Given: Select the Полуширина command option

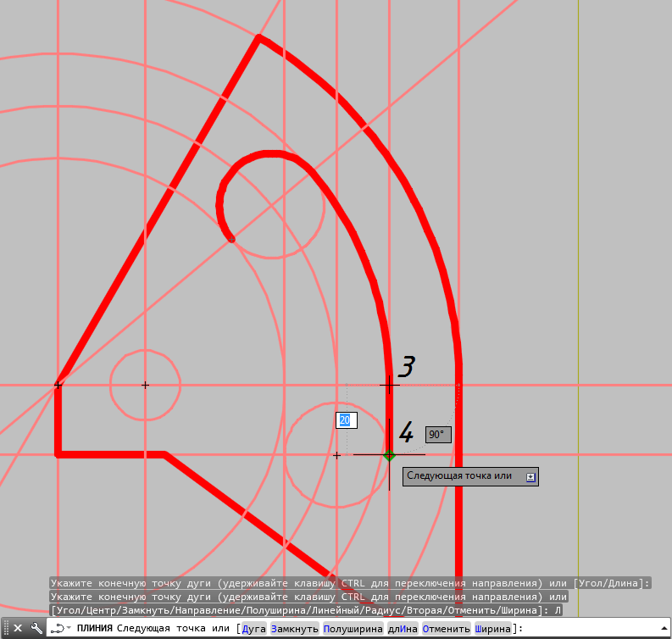Looking at the screenshot, I should click(x=353, y=629).
